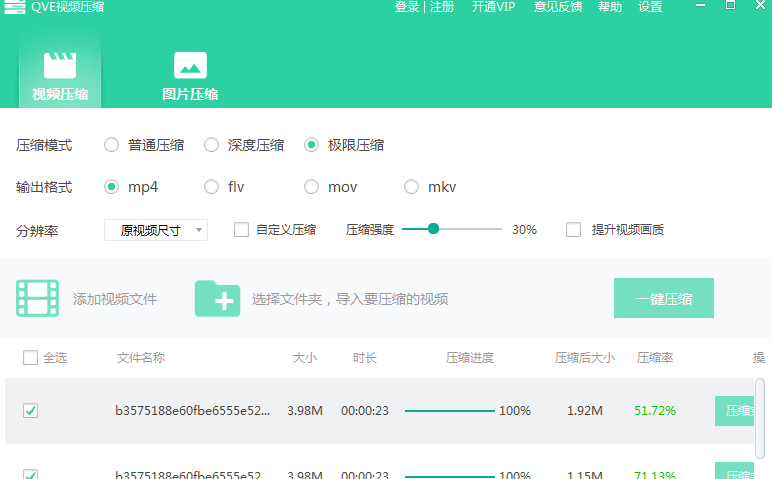The image size is (772, 479).
Task: Click the 时长 column header
Action: click(365, 357)
